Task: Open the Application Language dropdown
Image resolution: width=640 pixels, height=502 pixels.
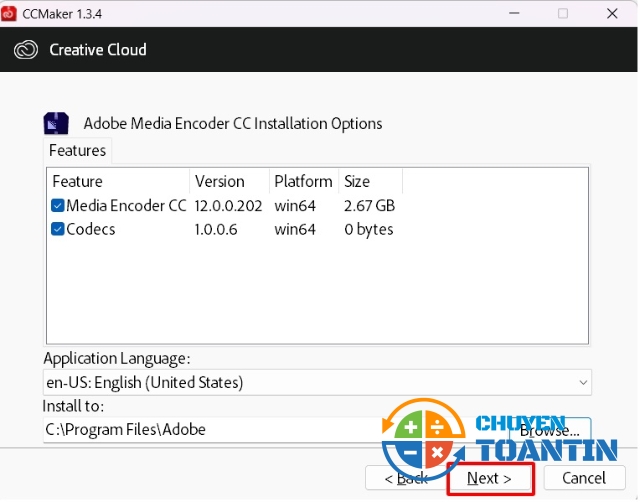Action: (x=318, y=384)
